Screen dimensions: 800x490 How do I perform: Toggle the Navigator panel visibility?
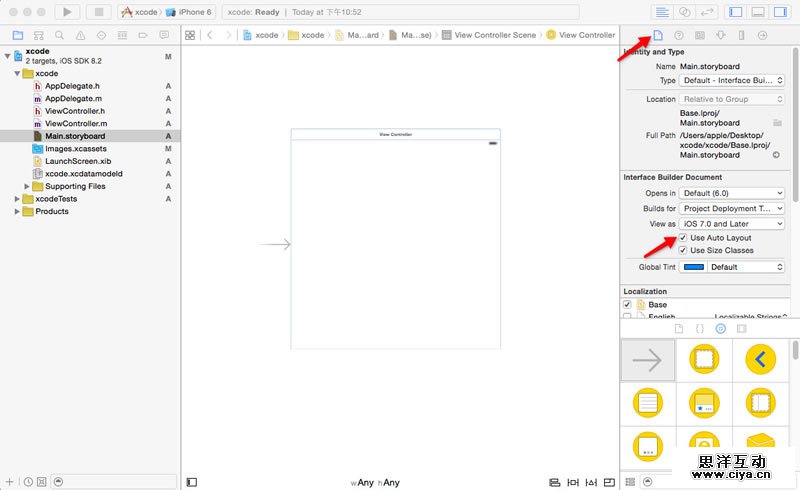(736, 12)
